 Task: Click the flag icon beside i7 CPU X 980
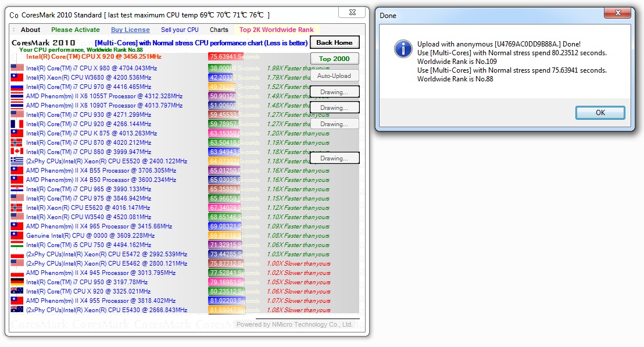tap(17, 68)
